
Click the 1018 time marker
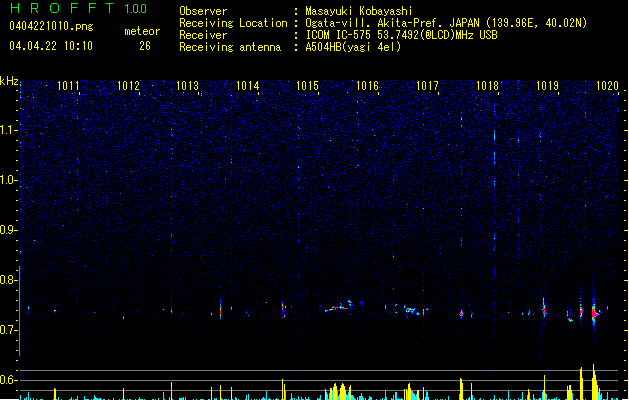(487, 86)
